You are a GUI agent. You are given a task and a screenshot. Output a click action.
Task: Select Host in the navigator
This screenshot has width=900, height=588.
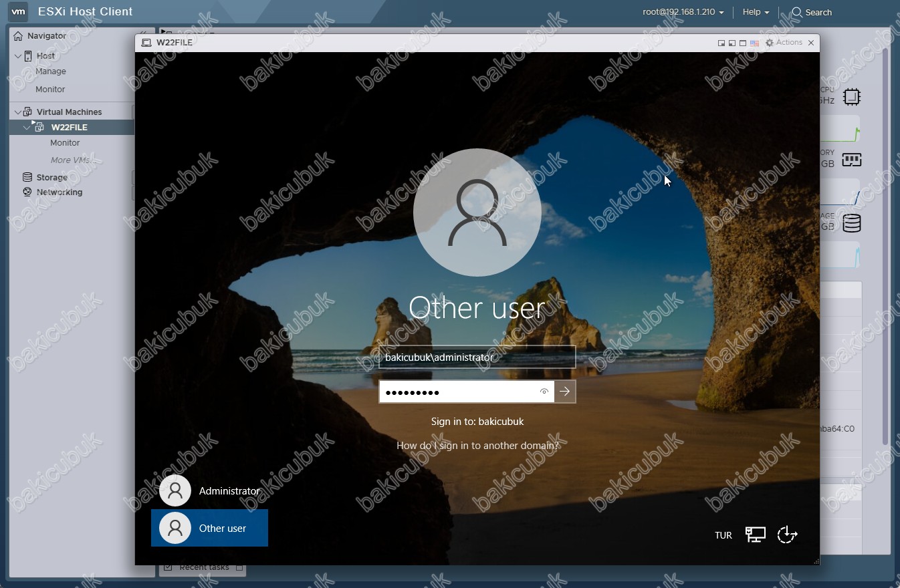point(46,56)
